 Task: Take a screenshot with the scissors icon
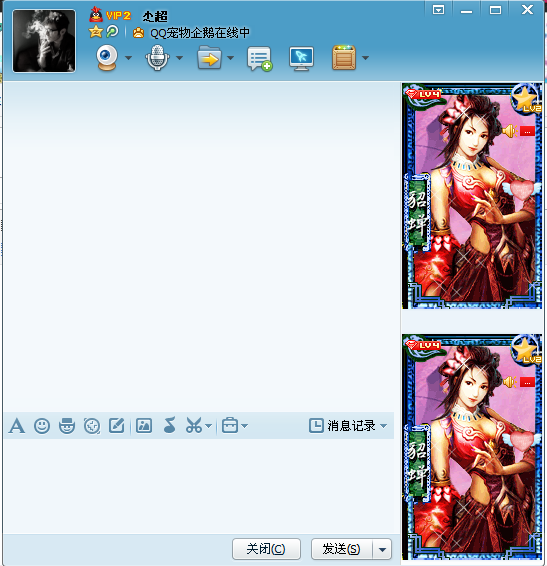(194, 426)
